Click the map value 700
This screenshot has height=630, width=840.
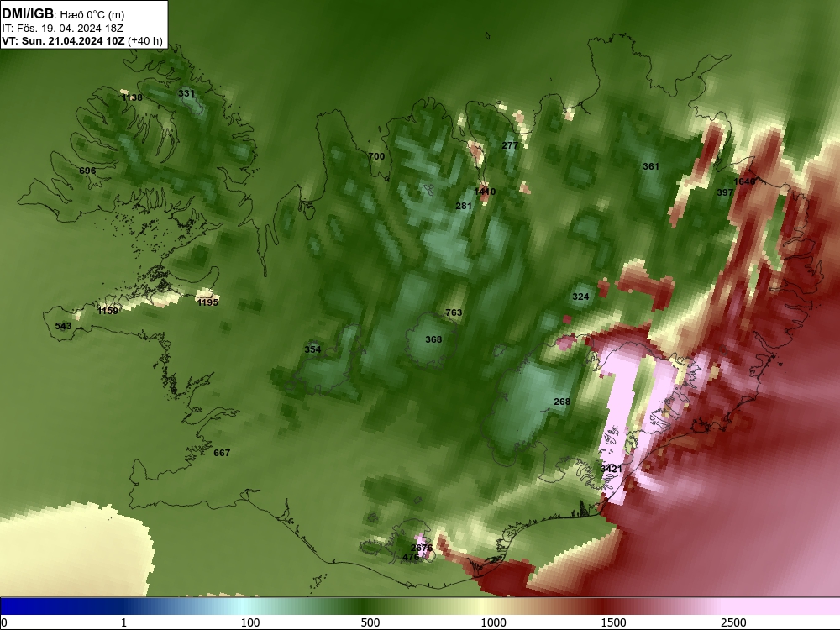(x=376, y=156)
